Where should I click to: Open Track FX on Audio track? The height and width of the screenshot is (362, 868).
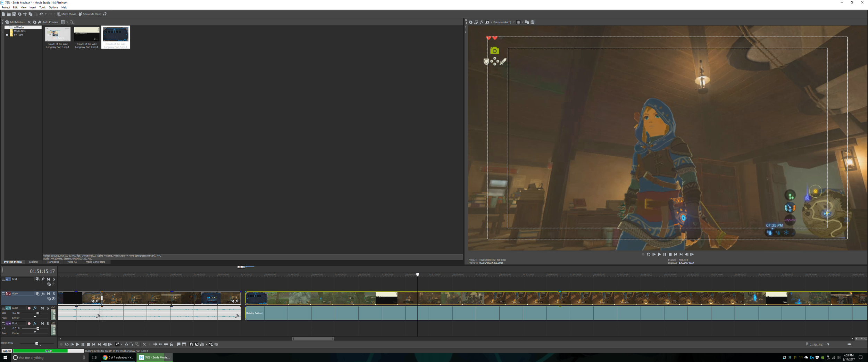pos(35,308)
